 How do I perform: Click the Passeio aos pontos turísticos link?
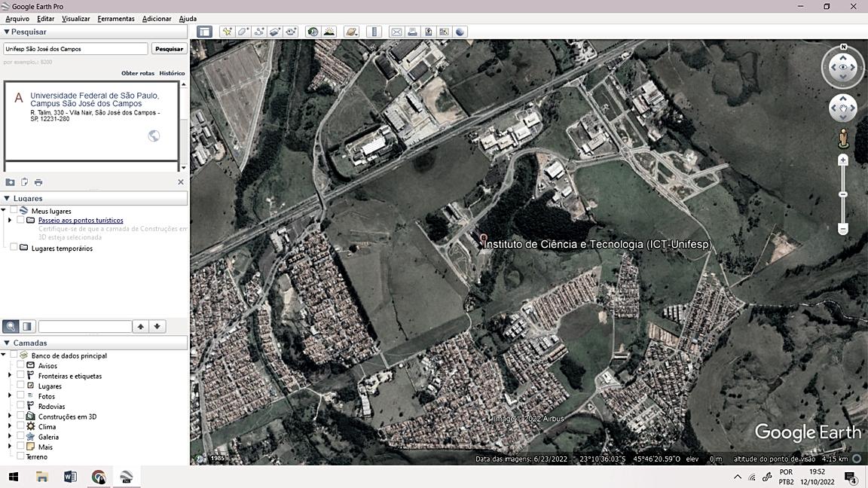pyautogui.click(x=81, y=220)
